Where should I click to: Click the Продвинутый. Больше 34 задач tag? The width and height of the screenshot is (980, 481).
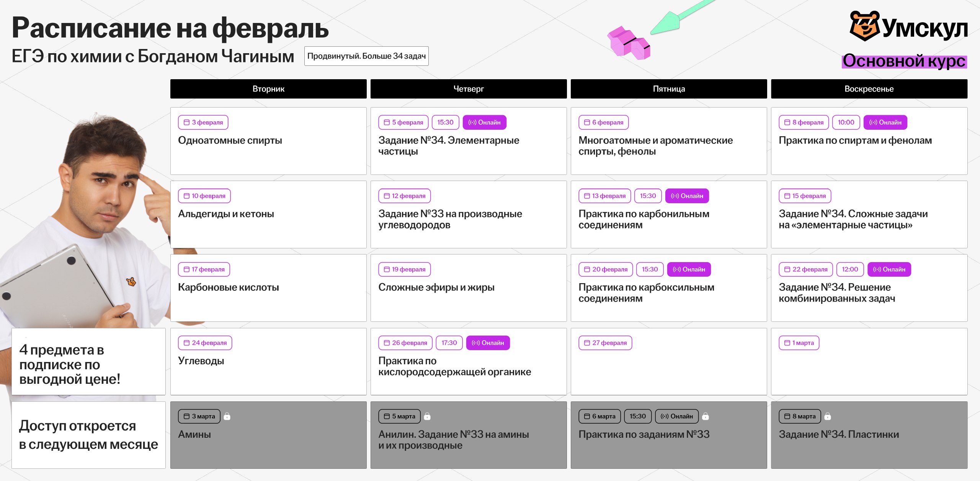pos(366,56)
